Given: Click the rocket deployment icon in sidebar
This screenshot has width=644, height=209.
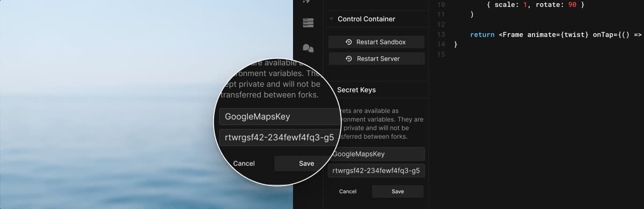Looking at the screenshot, I should 308,2.
